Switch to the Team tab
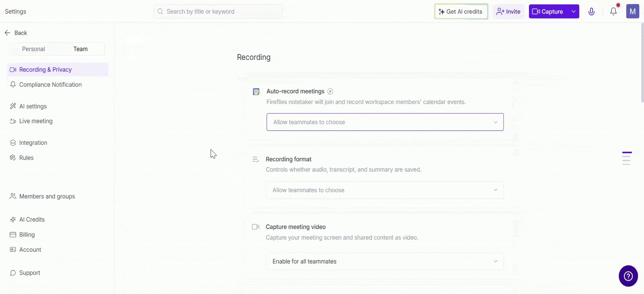Image resolution: width=644 pixels, height=294 pixels. (x=80, y=49)
